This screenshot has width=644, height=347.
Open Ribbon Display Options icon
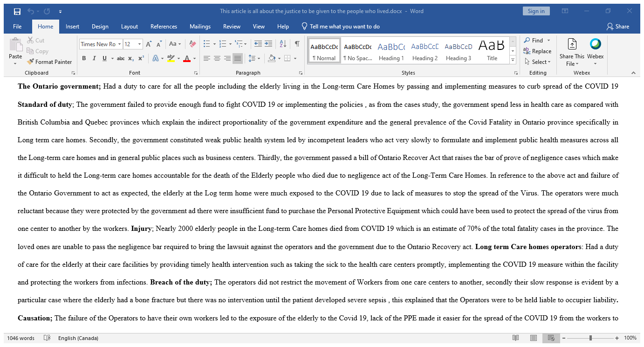point(565,11)
